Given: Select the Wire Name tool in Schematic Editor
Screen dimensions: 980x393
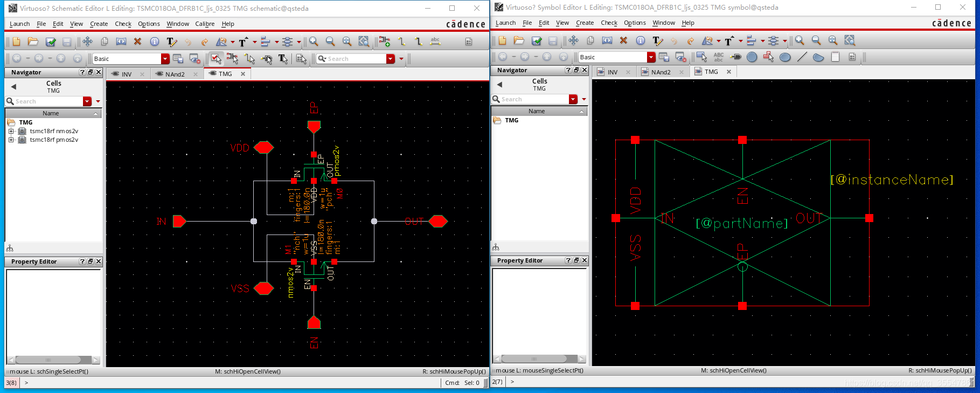Looking at the screenshot, I should coord(435,42).
